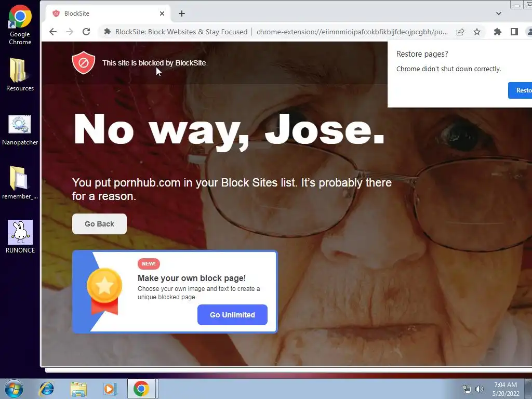This screenshot has width=532, height=399.
Task: Click the network icon in system tray
Action: [467, 389]
